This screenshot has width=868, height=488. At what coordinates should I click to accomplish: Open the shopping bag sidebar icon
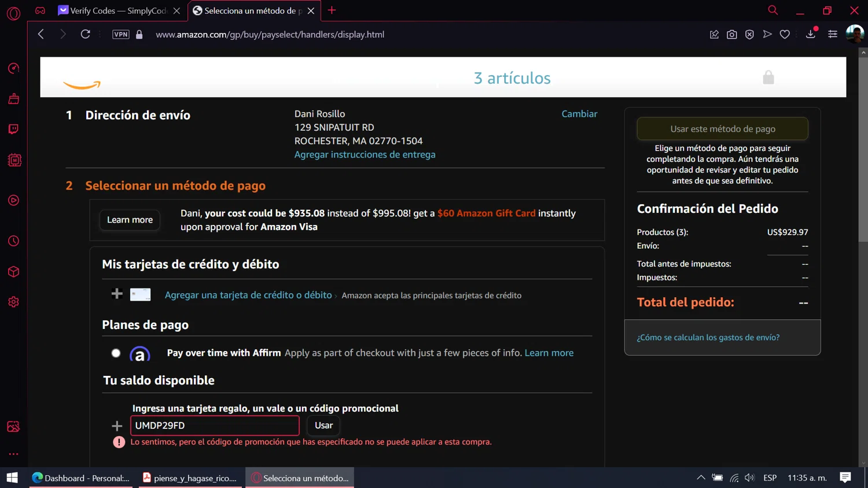point(13,99)
